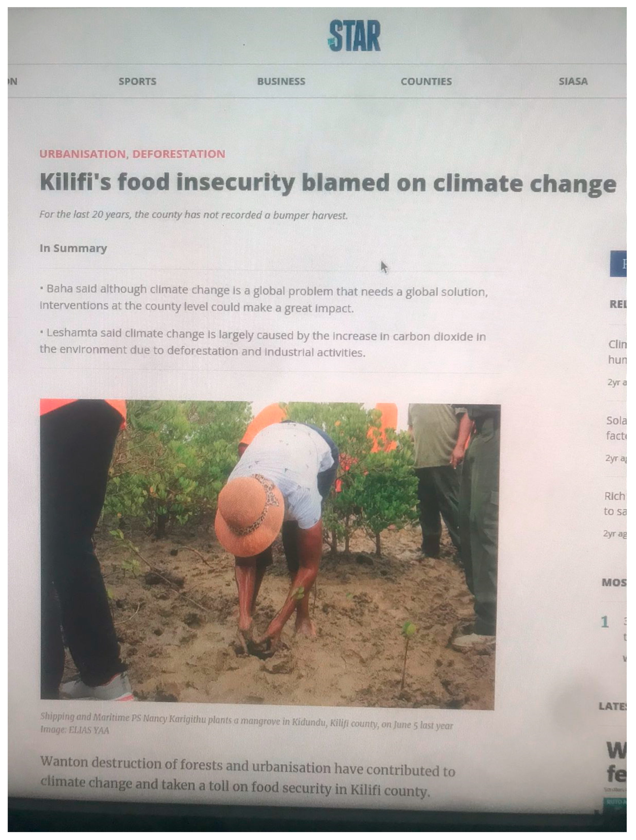Screen dimensions: 636x840
Task: Click the Leshamta summary bullet text
Action: pos(263,343)
